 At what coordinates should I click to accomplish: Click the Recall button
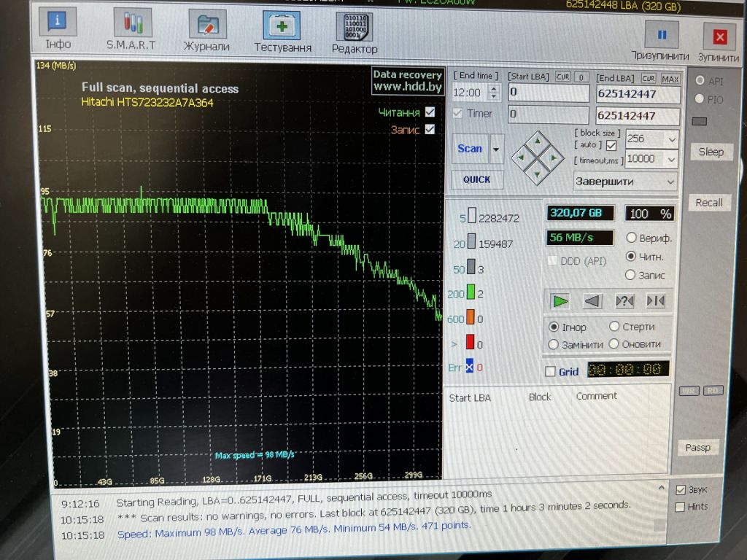[x=709, y=203]
